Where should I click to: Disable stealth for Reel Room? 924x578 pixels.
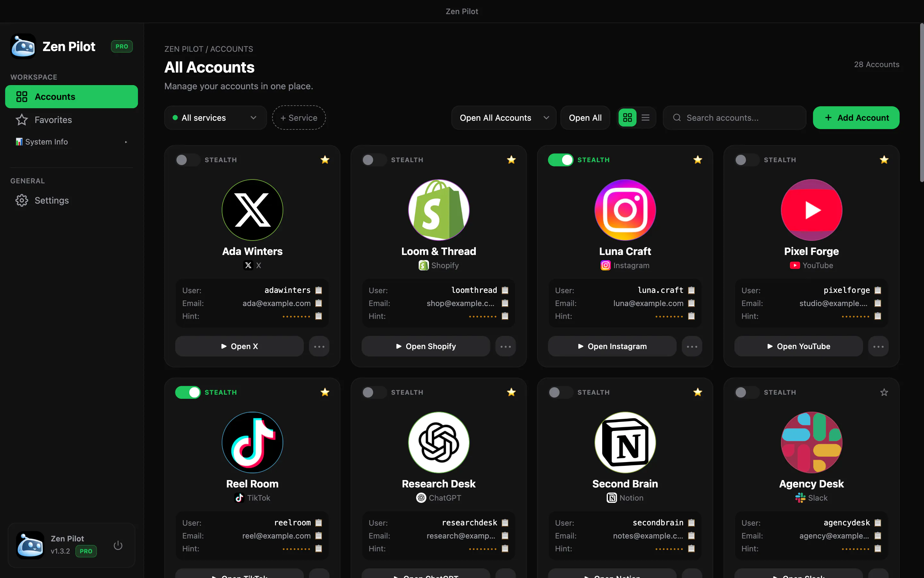click(x=188, y=392)
